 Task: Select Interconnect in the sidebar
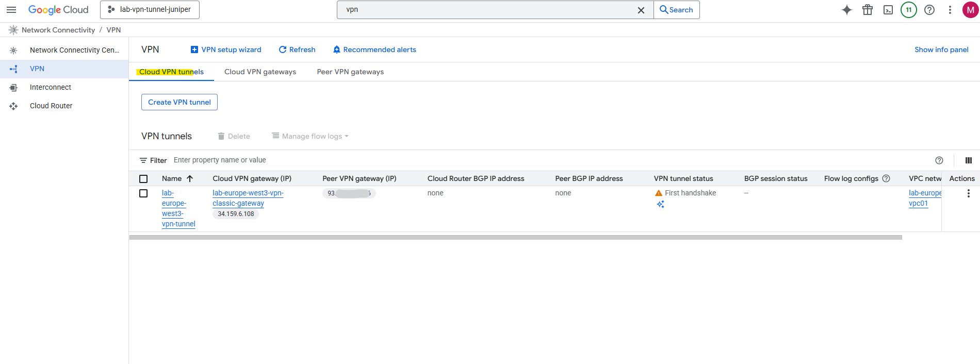(x=64, y=87)
